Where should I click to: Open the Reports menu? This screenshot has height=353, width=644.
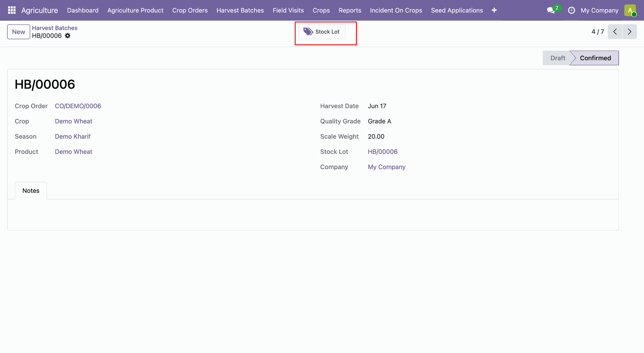tap(350, 10)
